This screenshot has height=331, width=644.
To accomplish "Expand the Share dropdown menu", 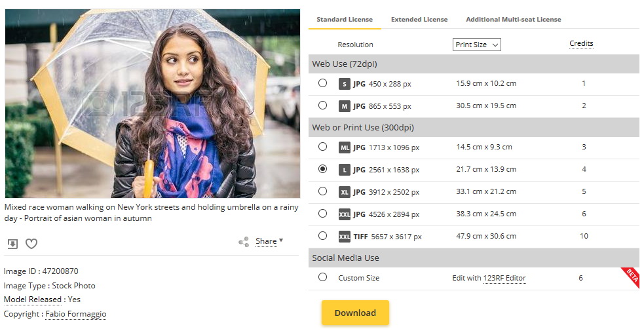I will tap(269, 241).
